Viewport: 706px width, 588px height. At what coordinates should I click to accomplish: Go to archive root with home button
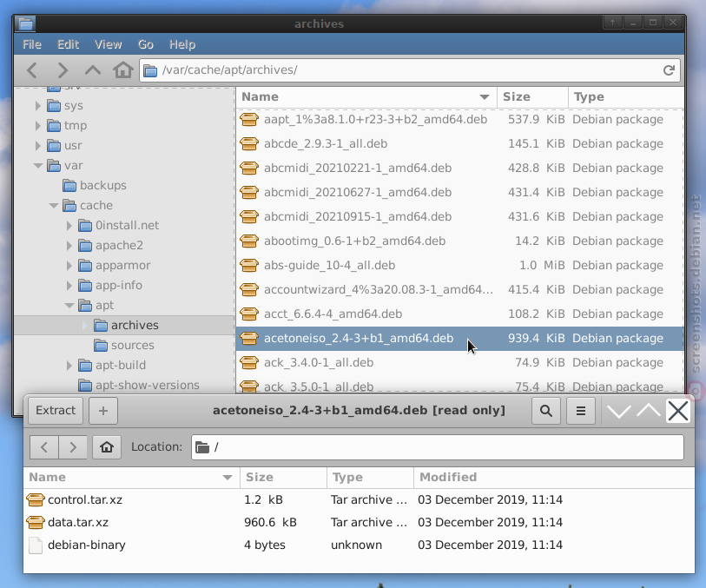(107, 447)
